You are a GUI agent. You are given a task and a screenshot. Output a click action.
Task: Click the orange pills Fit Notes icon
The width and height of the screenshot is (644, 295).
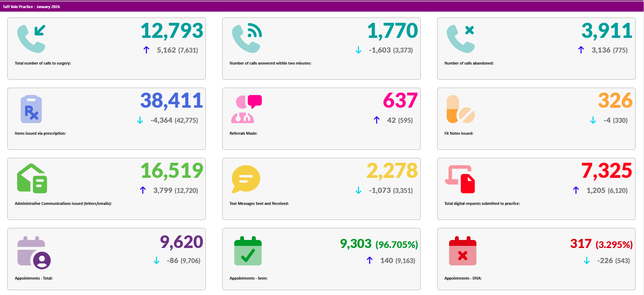(x=460, y=109)
